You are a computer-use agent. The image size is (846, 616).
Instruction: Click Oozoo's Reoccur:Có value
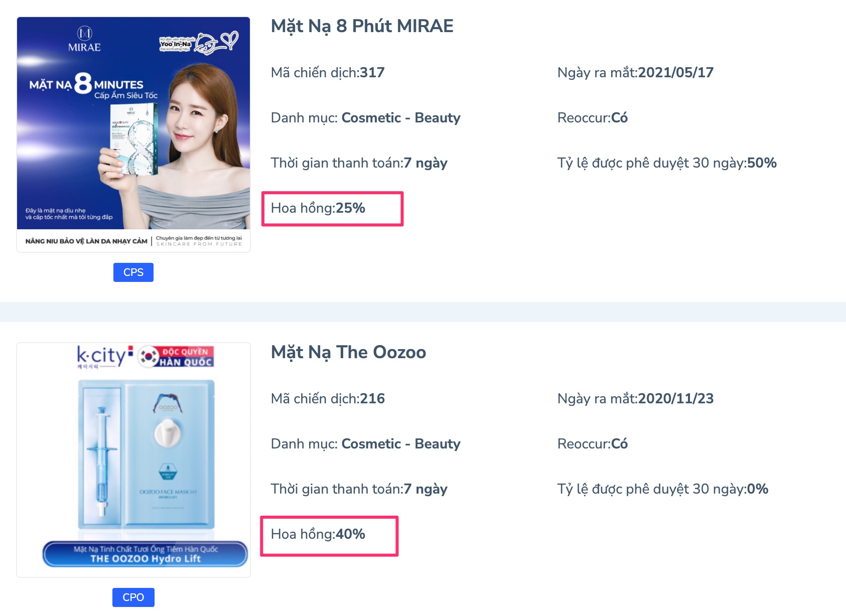pyautogui.click(x=593, y=444)
